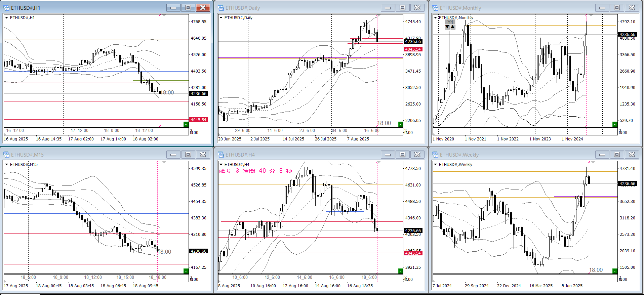644x295 pixels.
Task: Expand the ETHUSD#,H4 chart label dropdown arrow
Action: pyautogui.click(x=221, y=165)
